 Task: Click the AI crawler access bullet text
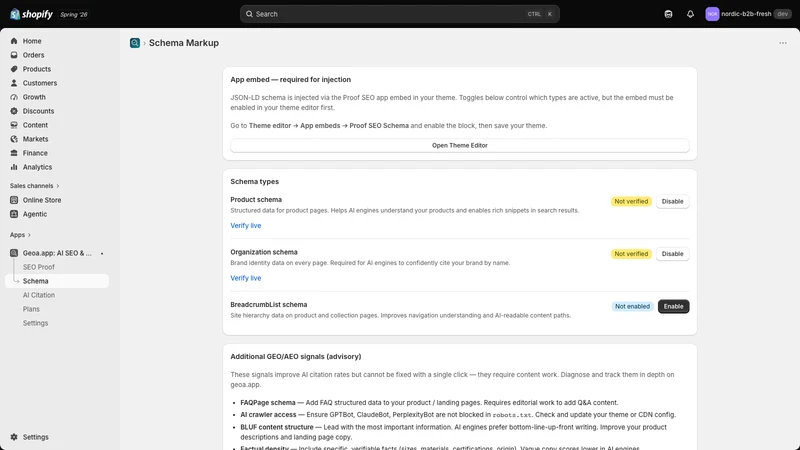[458, 415]
